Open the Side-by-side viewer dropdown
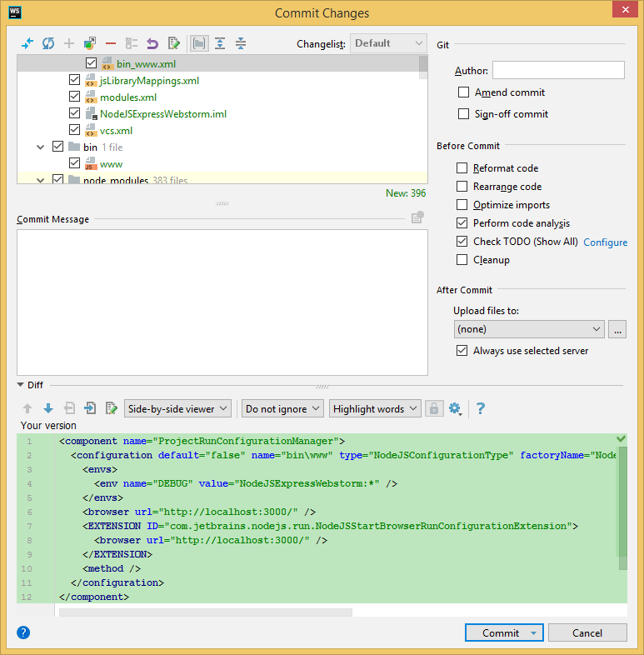 point(178,408)
